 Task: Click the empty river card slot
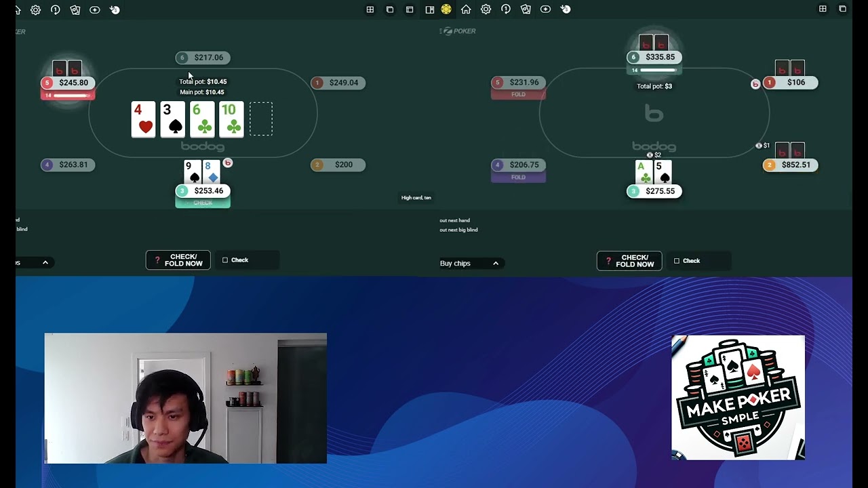click(x=261, y=119)
